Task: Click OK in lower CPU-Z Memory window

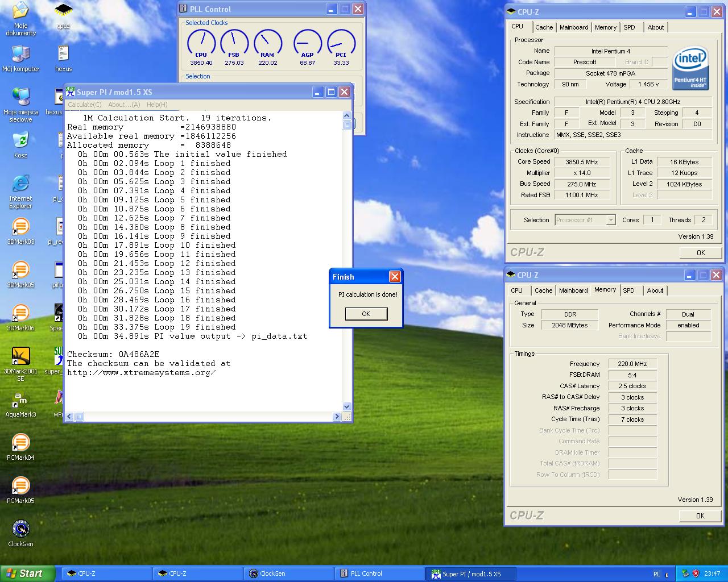Action: 700,516
